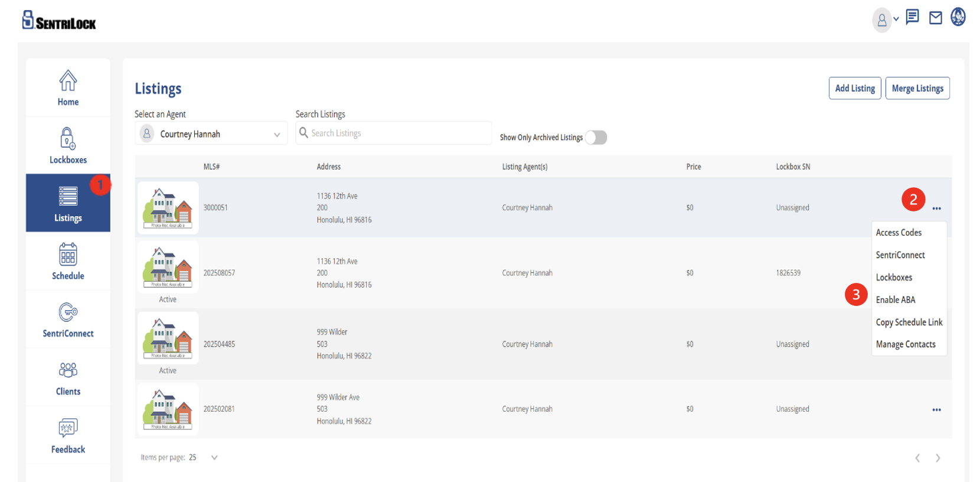This screenshot has height=482, width=980.
Task: Toggle Show Only Archived Listings switch
Action: tap(596, 138)
